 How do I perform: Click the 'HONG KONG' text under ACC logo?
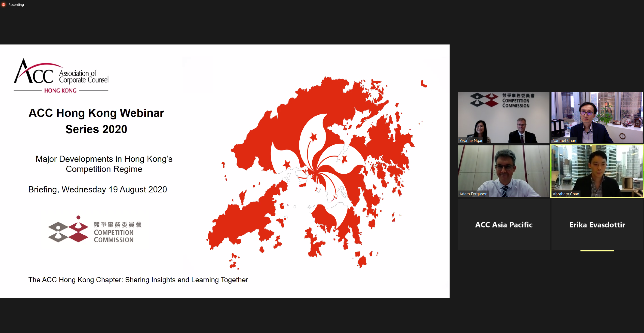(x=60, y=91)
